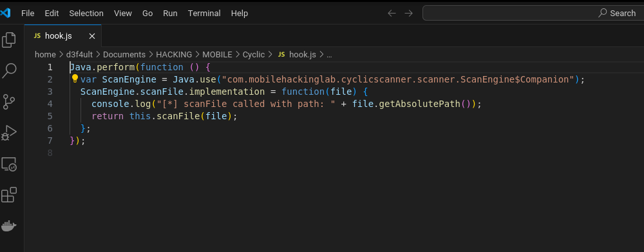Open the Edit menu
Screen dimensions: 644x252
(x=52, y=13)
